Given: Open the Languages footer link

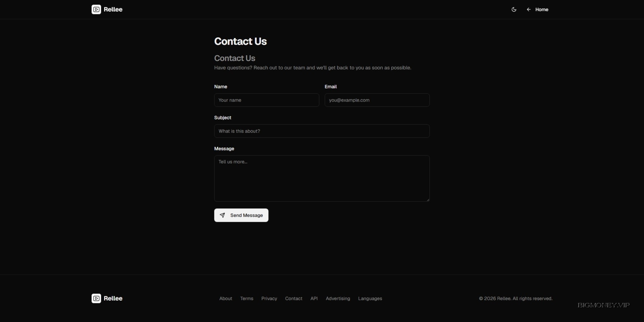Looking at the screenshot, I should 370,298.
